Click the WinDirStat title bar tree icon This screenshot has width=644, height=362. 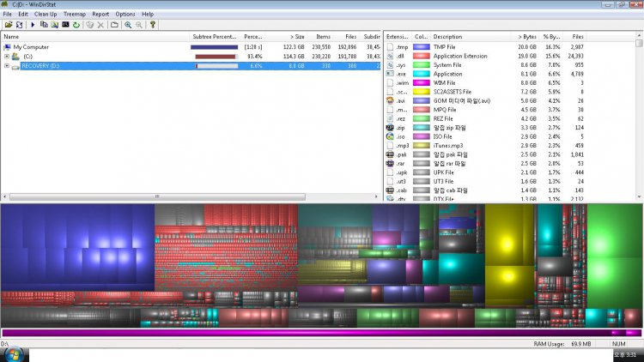click(x=5, y=4)
